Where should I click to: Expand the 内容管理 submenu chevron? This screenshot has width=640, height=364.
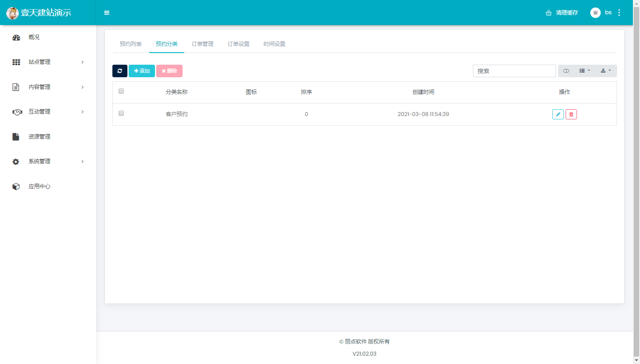[x=83, y=87]
